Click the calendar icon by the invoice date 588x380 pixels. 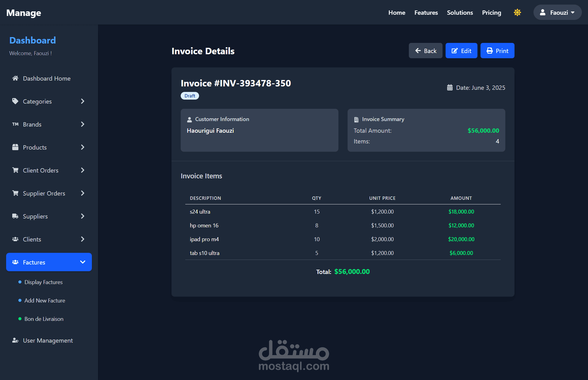[x=450, y=88]
